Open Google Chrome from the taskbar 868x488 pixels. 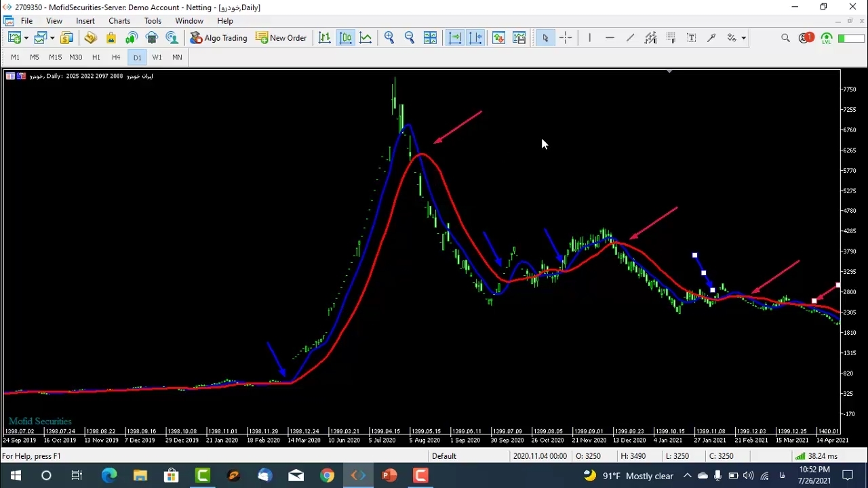[327, 476]
